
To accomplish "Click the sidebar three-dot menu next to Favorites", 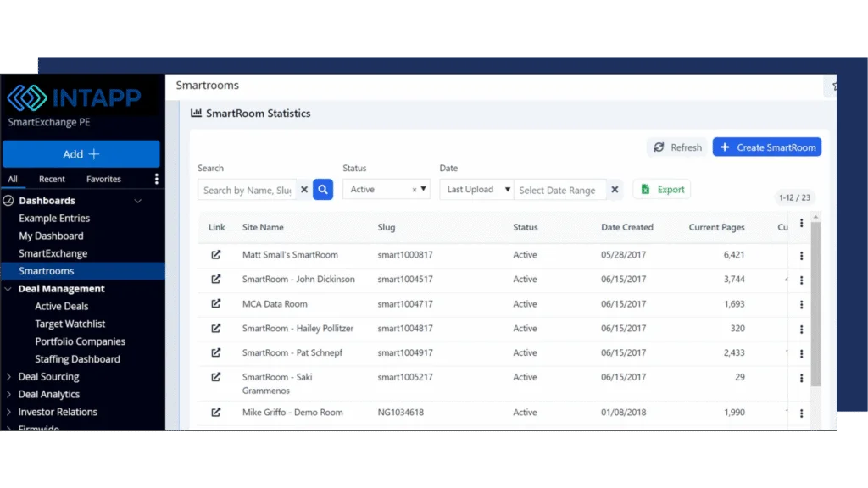I will coord(157,179).
